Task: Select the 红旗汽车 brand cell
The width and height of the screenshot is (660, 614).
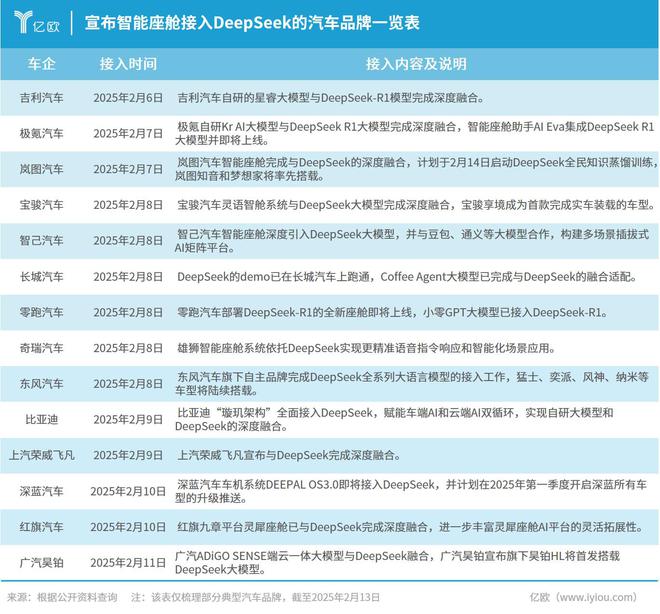Action: click(41, 527)
